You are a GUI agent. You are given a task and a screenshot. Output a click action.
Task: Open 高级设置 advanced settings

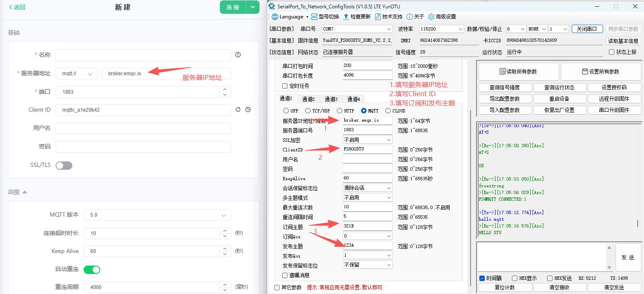(x=442, y=17)
